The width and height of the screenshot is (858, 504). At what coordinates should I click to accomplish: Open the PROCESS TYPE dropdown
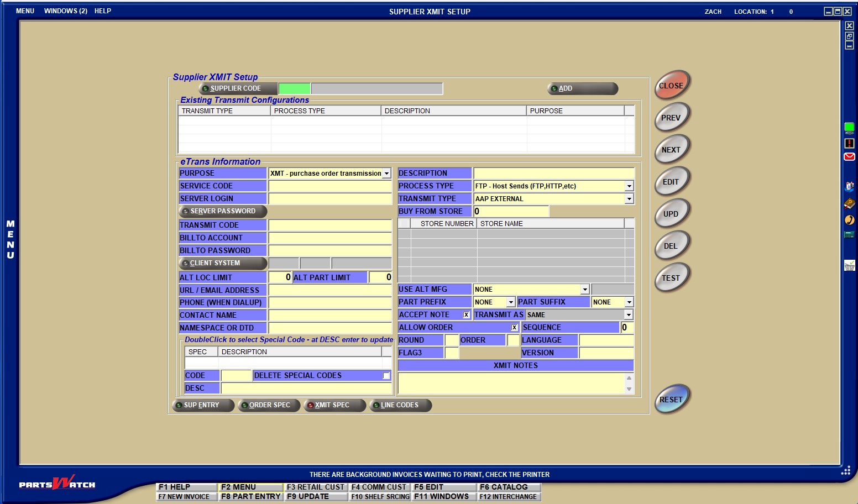(x=629, y=186)
